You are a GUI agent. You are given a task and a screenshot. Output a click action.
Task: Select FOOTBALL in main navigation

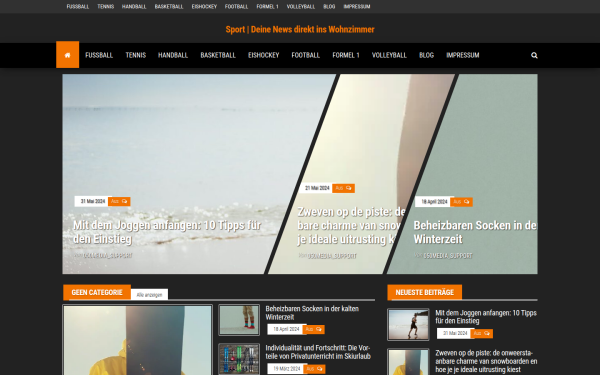[306, 55]
